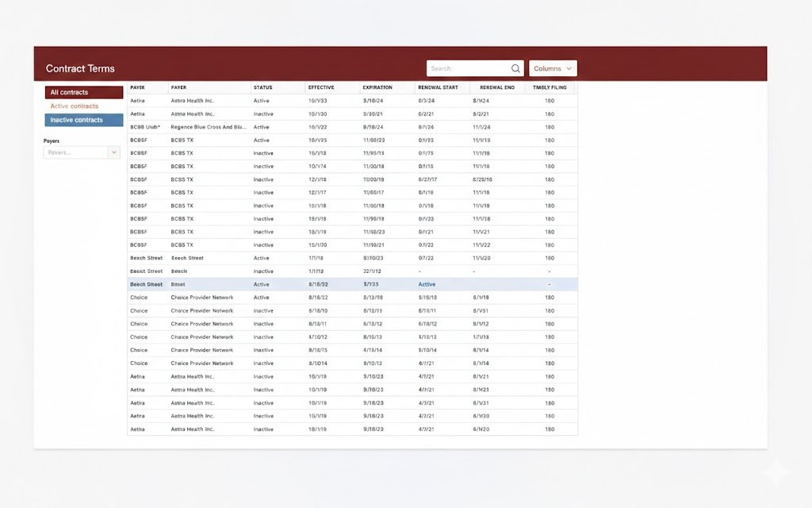
Task: Sort by Renewal Start column header
Action: pos(438,87)
